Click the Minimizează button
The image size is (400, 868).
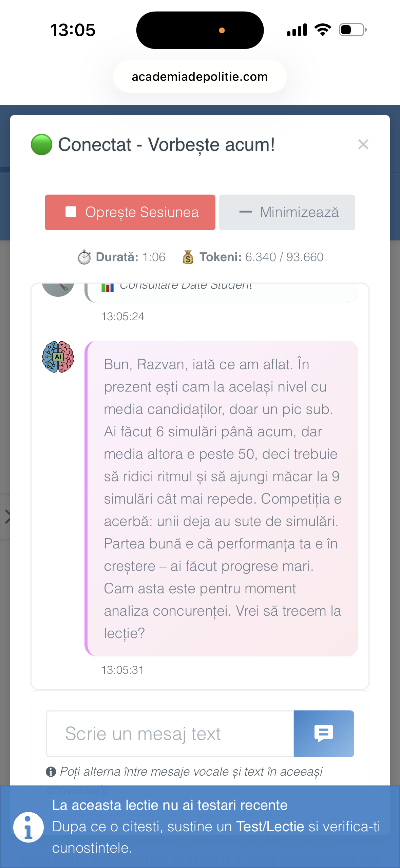coord(287,212)
